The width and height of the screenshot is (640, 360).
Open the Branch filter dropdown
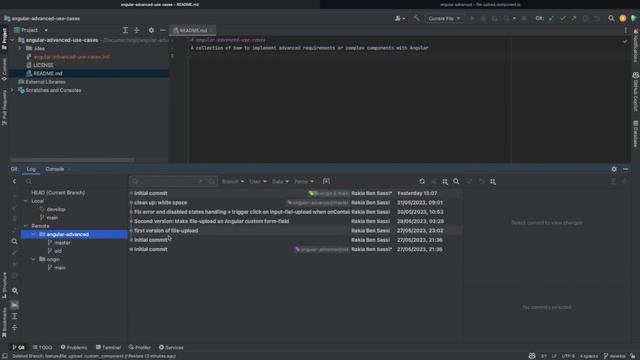(x=233, y=181)
